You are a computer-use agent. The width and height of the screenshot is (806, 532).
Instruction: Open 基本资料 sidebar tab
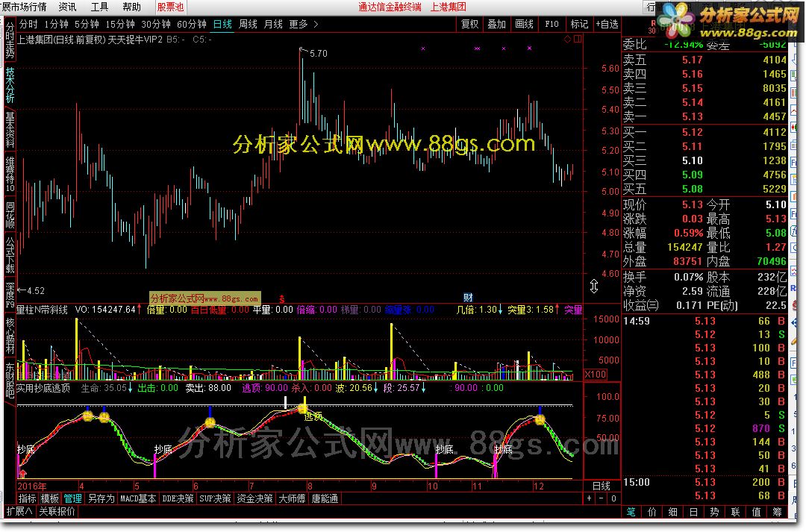(10, 130)
